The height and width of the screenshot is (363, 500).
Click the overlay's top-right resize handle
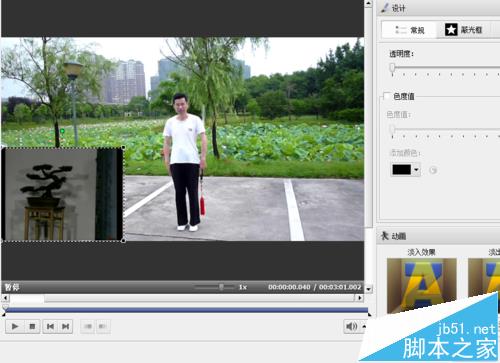[123, 147]
